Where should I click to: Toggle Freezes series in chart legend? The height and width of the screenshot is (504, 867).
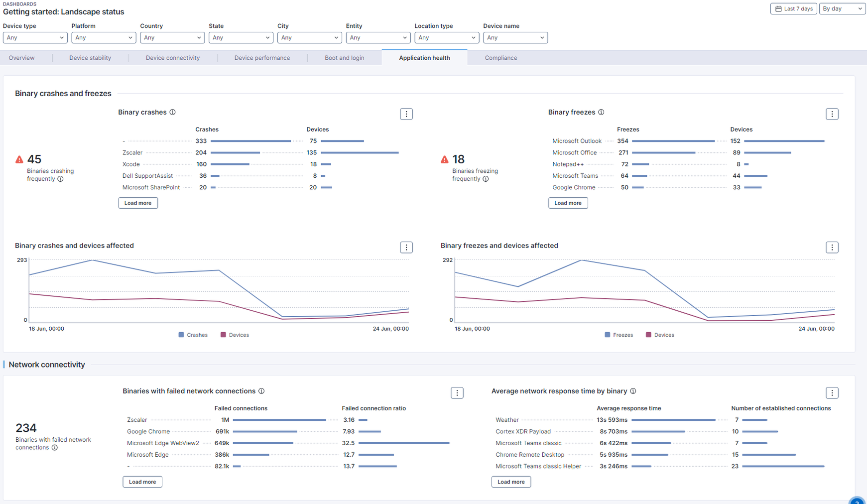click(x=619, y=335)
